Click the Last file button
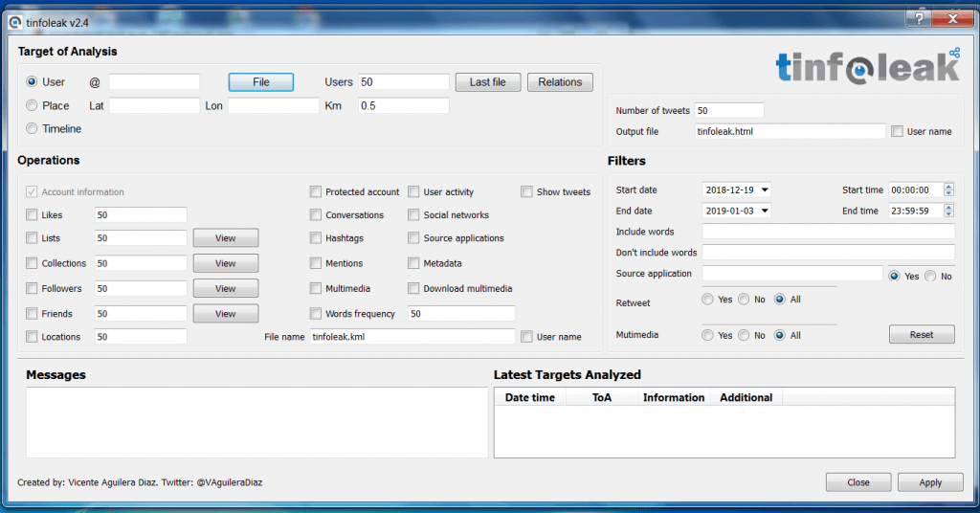 [487, 82]
